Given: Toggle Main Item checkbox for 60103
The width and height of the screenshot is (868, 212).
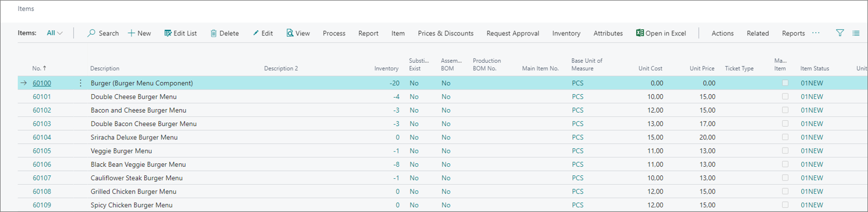Looking at the screenshot, I should [785, 124].
